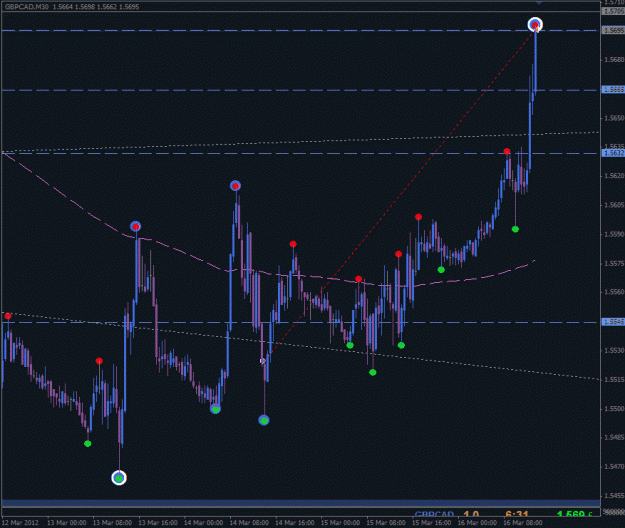The image size is (625, 528).
Task: Click orange 6:31 timer in bottom indicator
Action: pyautogui.click(x=517, y=514)
